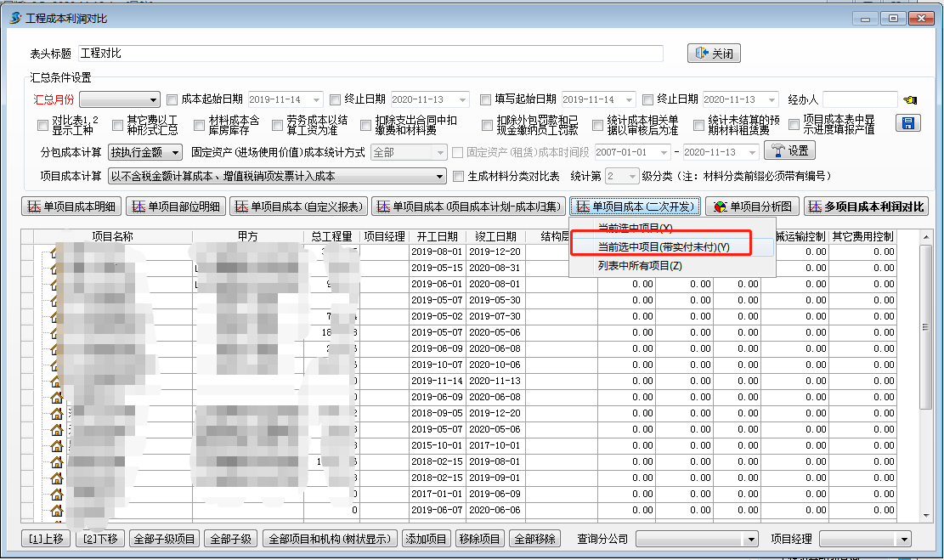Check the 生成材料分类对比表 option
944x560 pixels.
(x=459, y=177)
